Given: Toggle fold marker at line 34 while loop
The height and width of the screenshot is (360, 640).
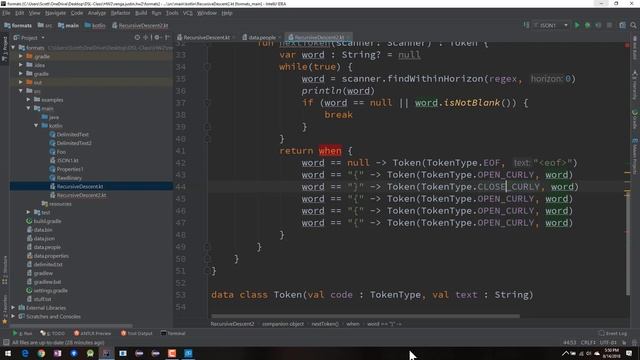Looking at the screenshot, I should coord(207,67).
